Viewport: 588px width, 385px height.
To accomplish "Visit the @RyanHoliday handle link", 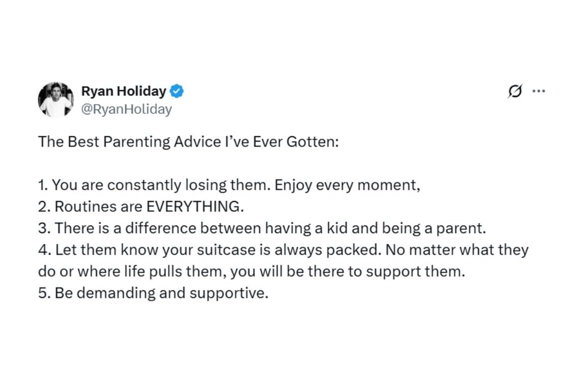I will (126, 109).
